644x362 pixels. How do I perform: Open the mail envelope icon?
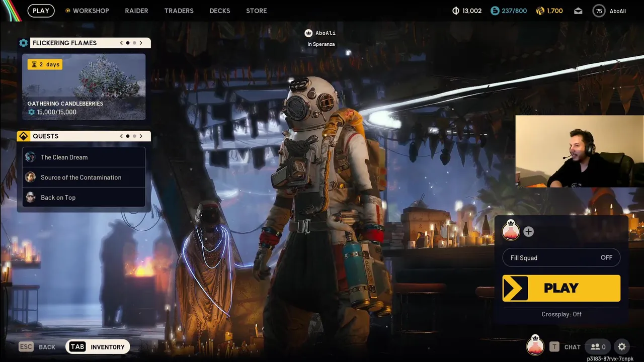pos(578,11)
